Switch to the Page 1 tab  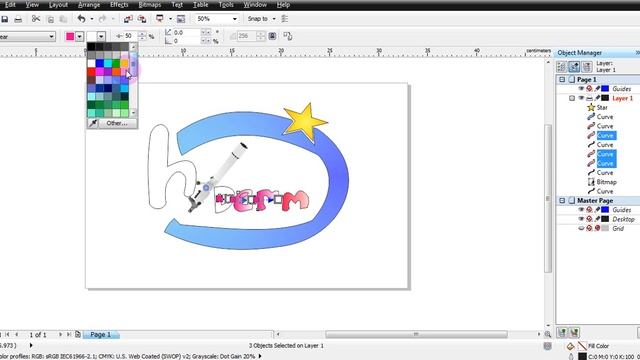click(100, 334)
